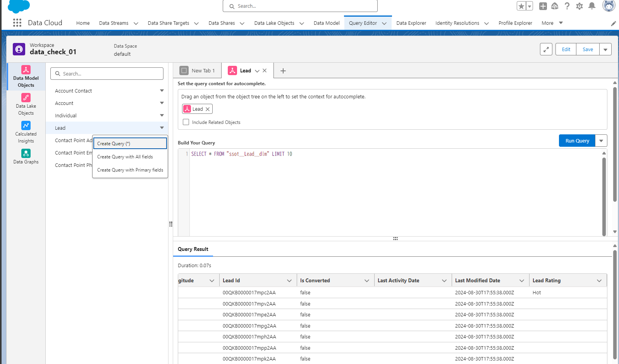Open the Help question mark icon

567,6
